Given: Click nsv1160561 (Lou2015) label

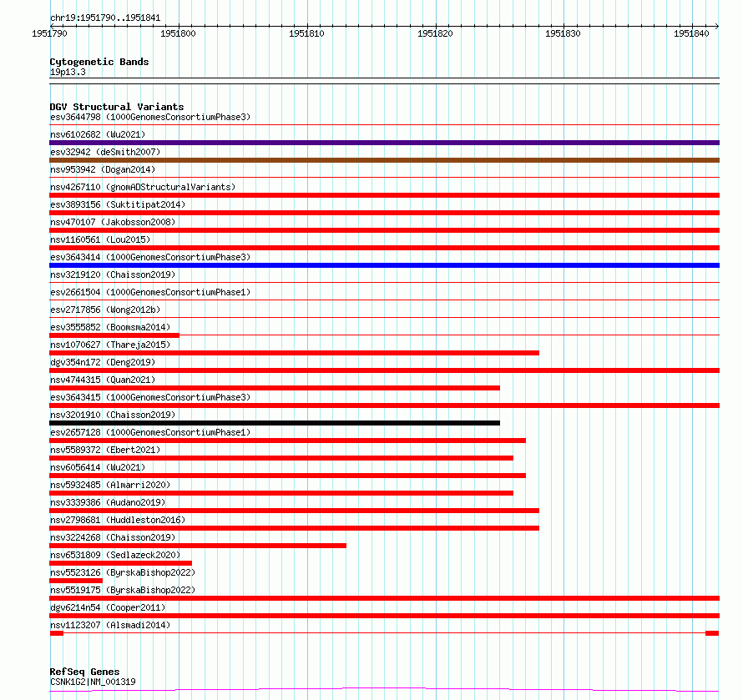Looking at the screenshot, I should (100, 239).
